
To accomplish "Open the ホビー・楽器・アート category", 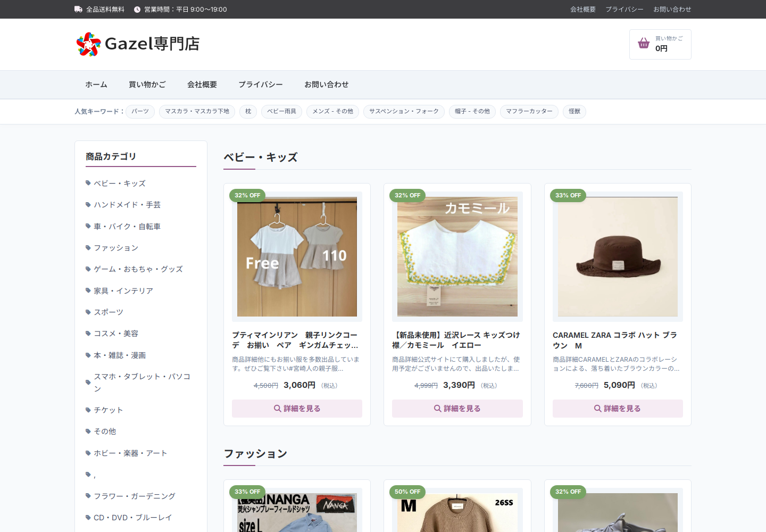I will coord(131,453).
